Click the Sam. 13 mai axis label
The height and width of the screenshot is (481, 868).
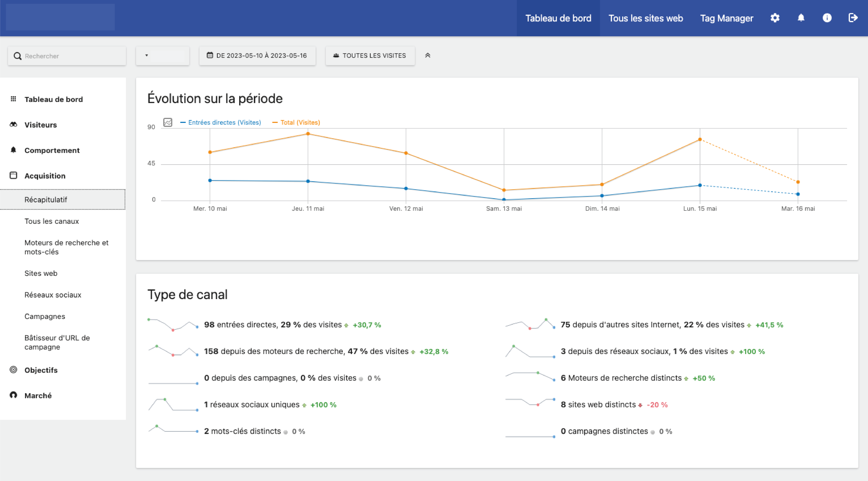click(504, 209)
